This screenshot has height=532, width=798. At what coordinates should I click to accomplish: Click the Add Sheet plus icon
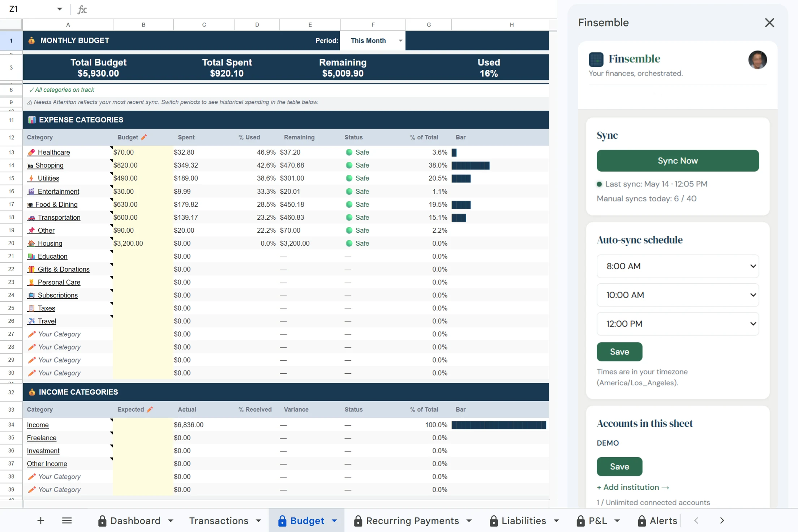click(x=41, y=520)
